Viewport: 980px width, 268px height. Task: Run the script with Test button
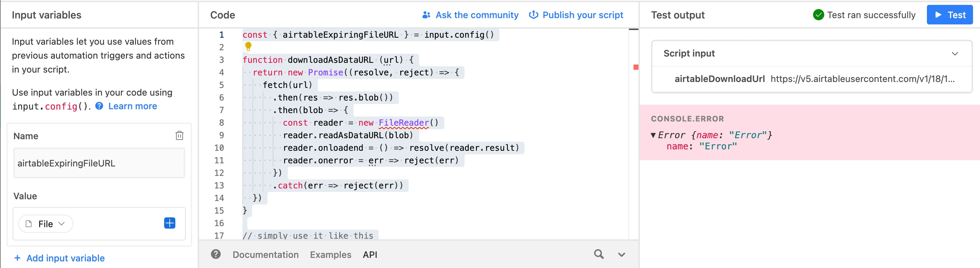coord(950,15)
